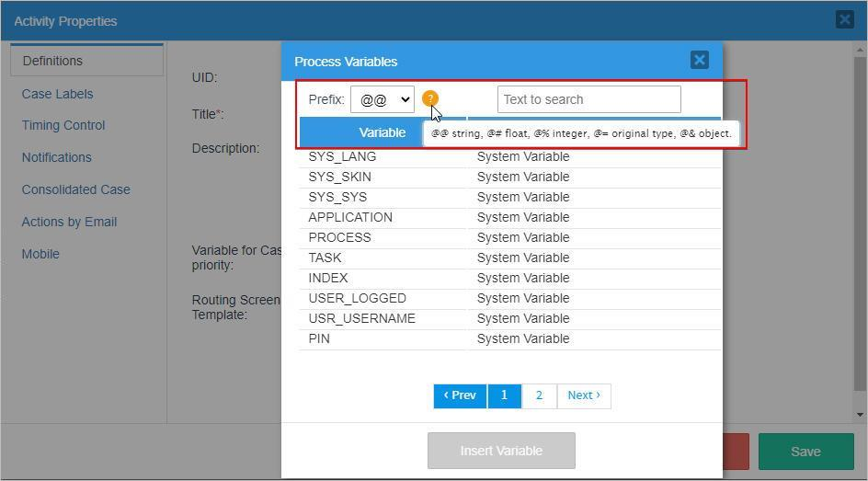Click the Text to search field
Image resolution: width=868 pixels, height=481 pixels.
[588, 99]
